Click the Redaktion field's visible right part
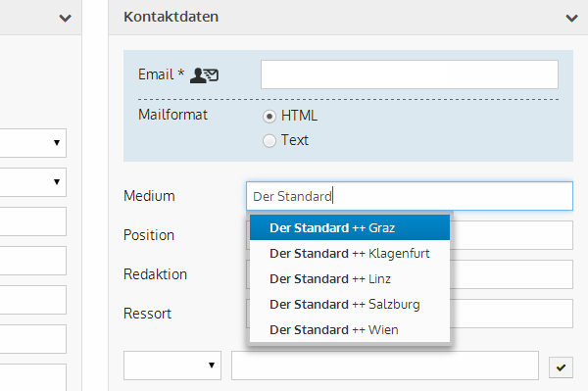This screenshot has height=391, width=588. (x=512, y=274)
